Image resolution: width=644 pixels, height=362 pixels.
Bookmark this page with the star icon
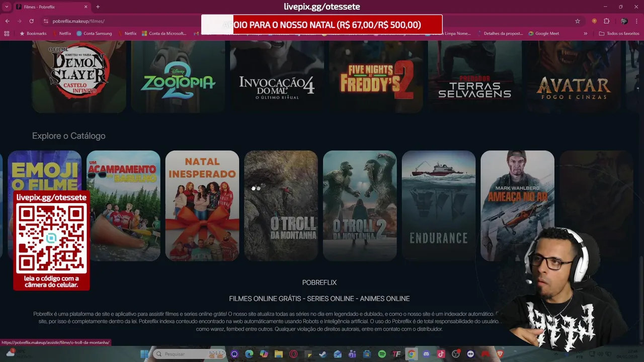(x=578, y=21)
